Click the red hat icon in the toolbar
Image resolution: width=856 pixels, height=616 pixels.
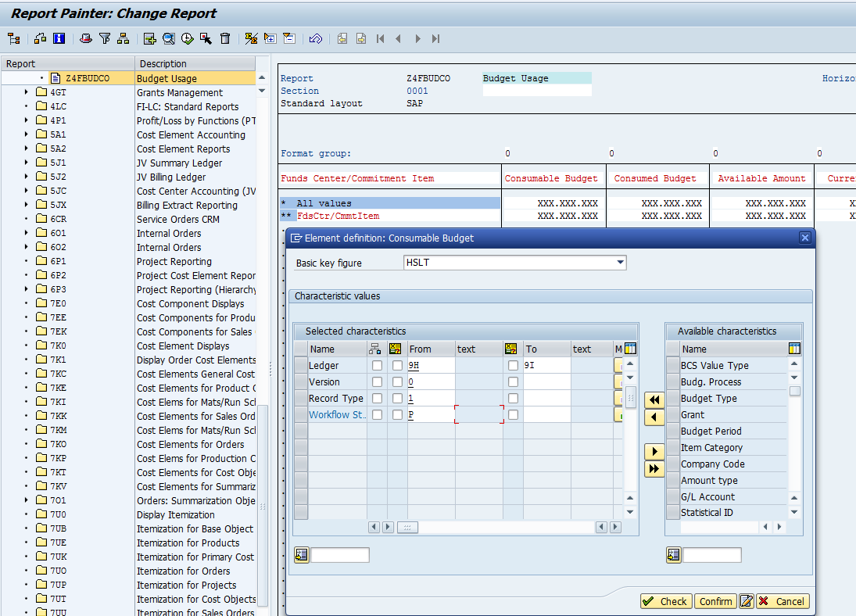86,39
